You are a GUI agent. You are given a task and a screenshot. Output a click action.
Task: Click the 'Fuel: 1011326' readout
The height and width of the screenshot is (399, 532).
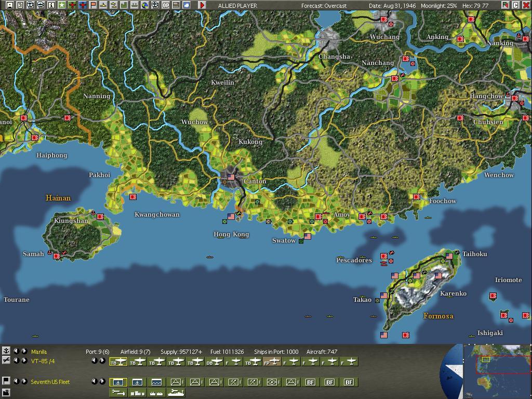coord(227,352)
